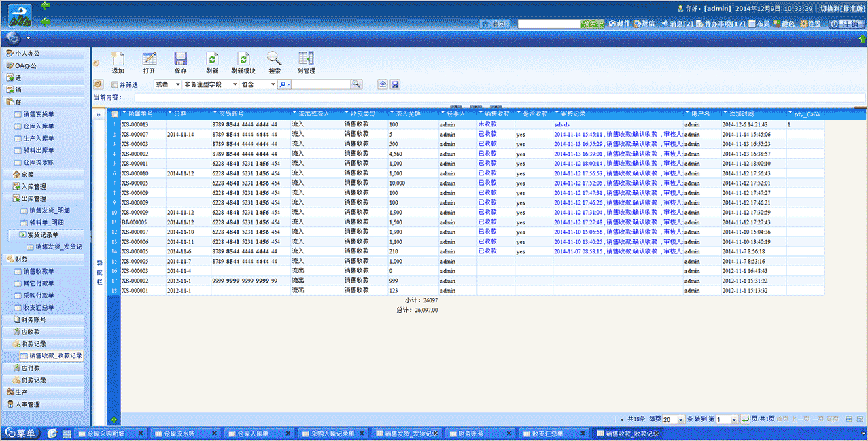Open 待办事项[17] to-do items
The width and height of the screenshot is (868, 441).
pyautogui.click(x=721, y=24)
